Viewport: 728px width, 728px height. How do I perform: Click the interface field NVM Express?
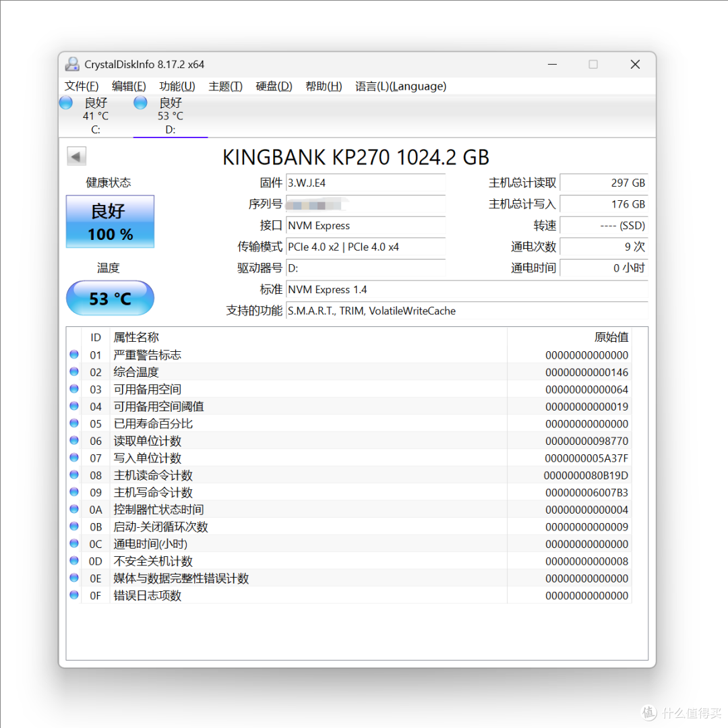click(366, 226)
